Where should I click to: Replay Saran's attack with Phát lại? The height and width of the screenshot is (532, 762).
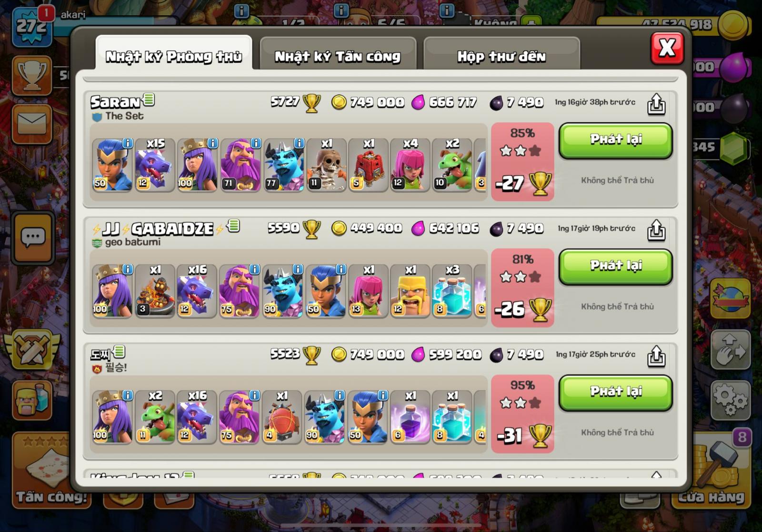(616, 140)
